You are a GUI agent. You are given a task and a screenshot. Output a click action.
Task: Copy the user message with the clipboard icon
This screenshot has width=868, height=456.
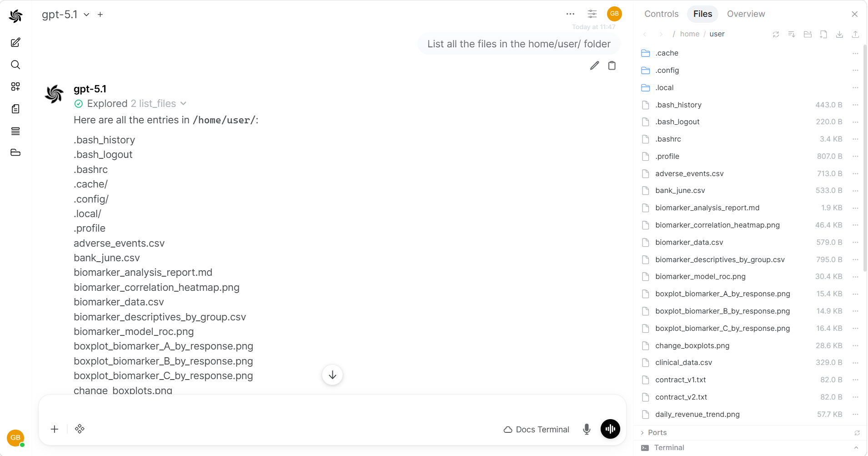(612, 66)
